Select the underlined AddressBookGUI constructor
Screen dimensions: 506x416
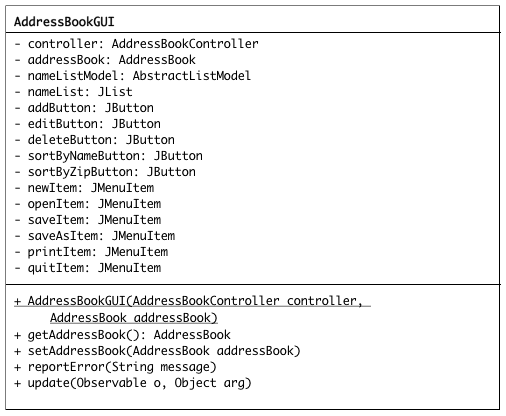click(192, 309)
